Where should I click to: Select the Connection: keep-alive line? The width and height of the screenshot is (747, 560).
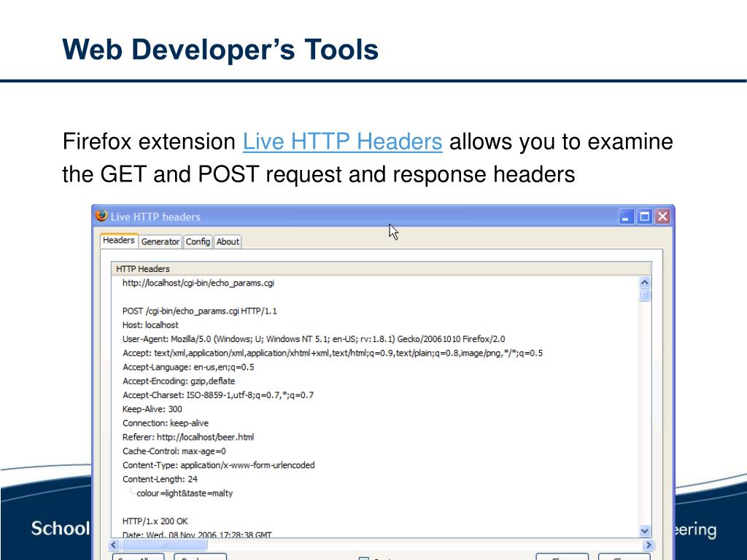pyautogui.click(x=166, y=423)
